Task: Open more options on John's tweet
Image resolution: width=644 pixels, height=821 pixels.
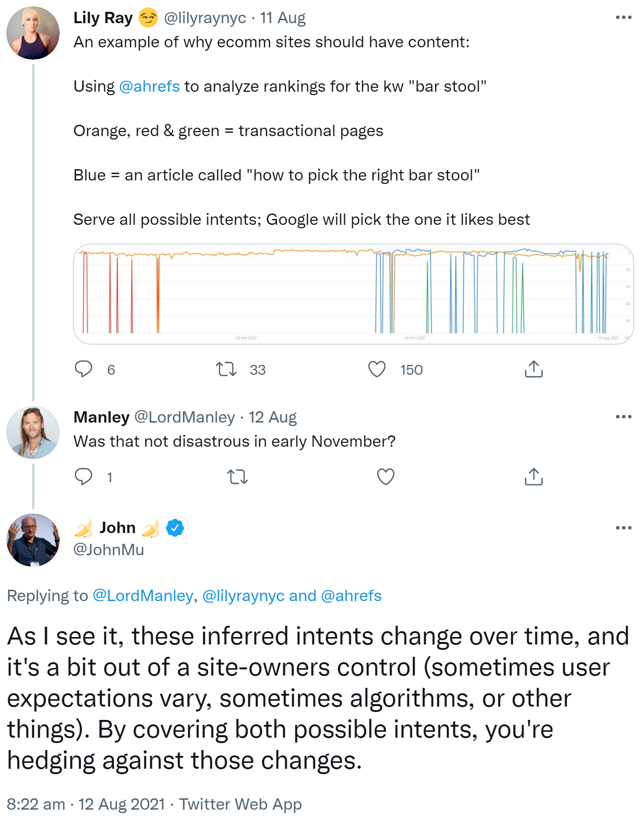Action: tap(623, 528)
